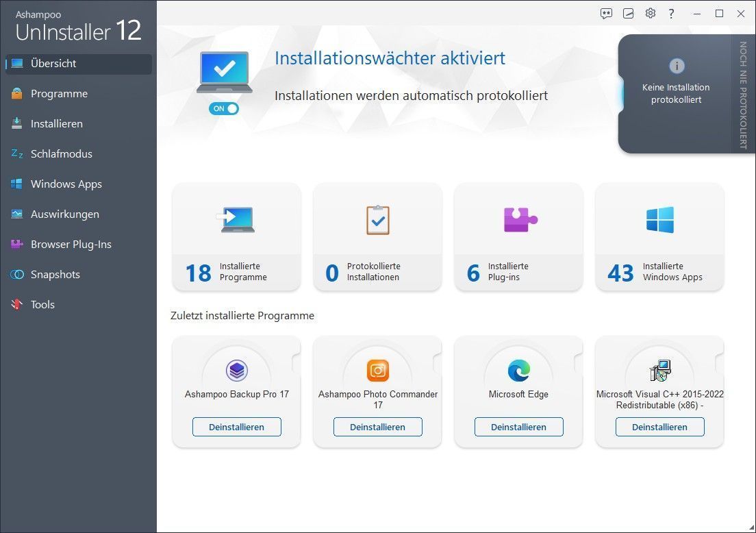Image resolution: width=756 pixels, height=533 pixels.
Task: Open Programme in the sidebar
Action: click(x=59, y=94)
